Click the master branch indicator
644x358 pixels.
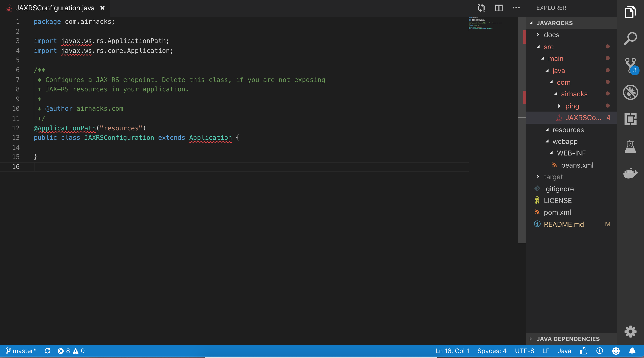[x=21, y=351]
